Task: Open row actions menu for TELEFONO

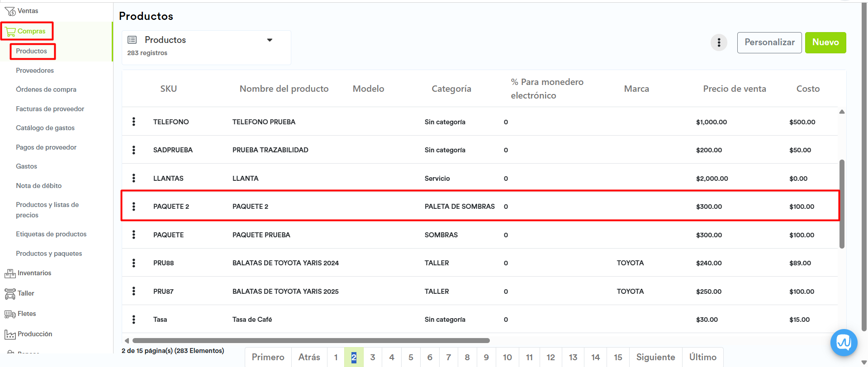Action: [x=134, y=122]
